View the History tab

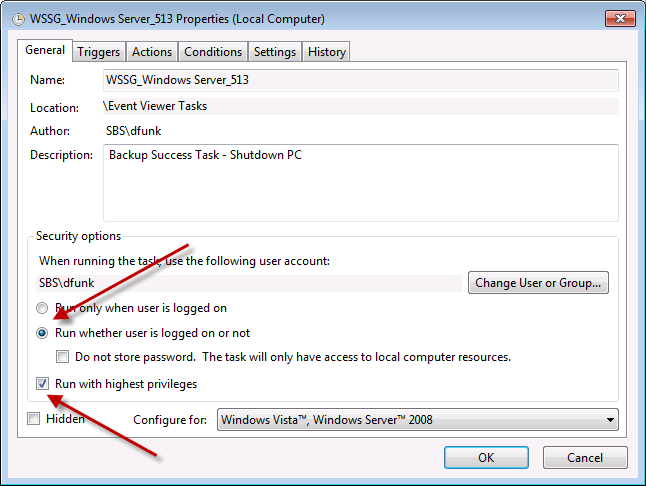(x=327, y=52)
